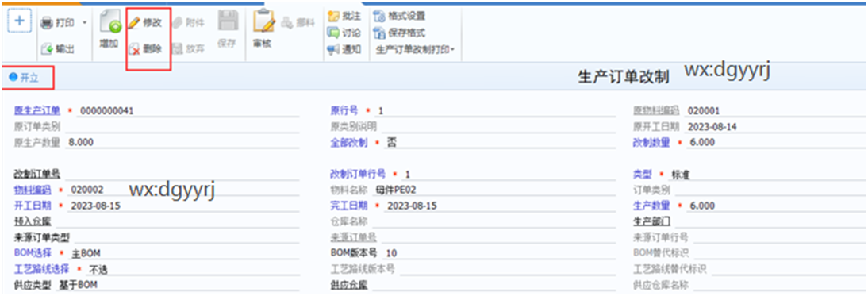The image size is (868, 296).
Task: Open the 供应类型 selector showing 基于BOM
Action: pyautogui.click(x=177, y=285)
